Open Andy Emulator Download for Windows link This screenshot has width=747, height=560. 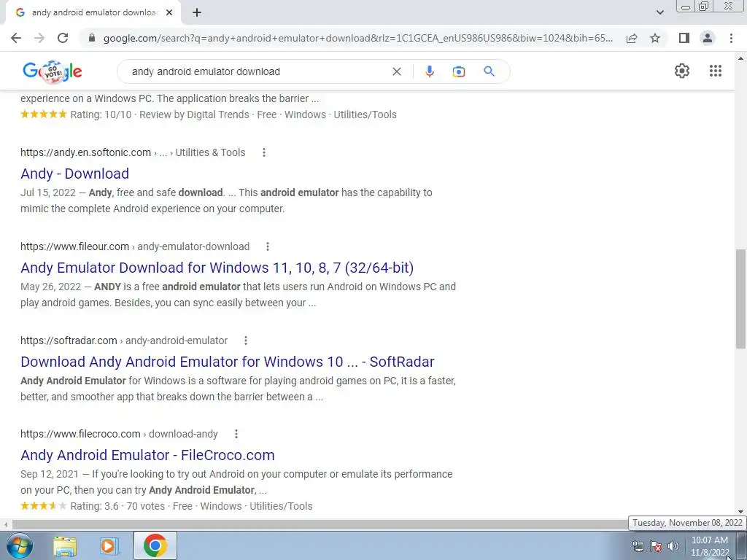tap(217, 268)
